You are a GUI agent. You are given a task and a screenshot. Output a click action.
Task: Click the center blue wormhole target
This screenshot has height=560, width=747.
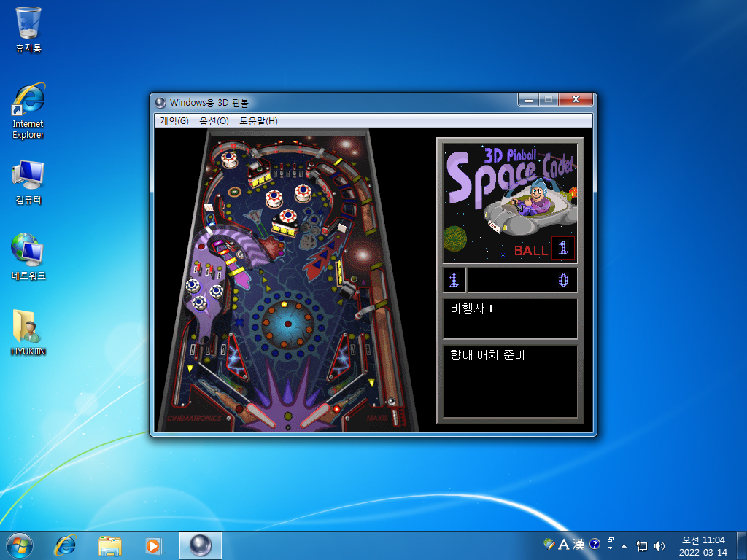point(287,323)
